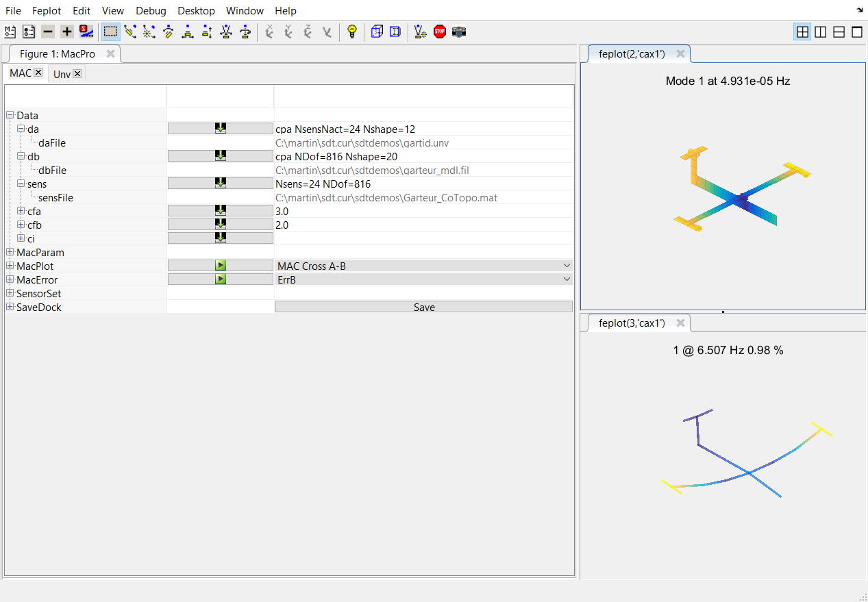Click the red STOP icon in toolbar
The image size is (868, 602).
pos(440,32)
